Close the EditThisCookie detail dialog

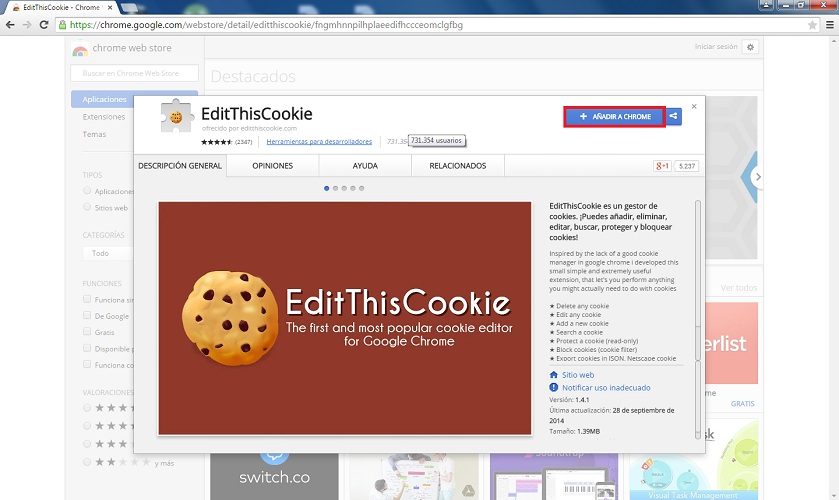pos(694,107)
